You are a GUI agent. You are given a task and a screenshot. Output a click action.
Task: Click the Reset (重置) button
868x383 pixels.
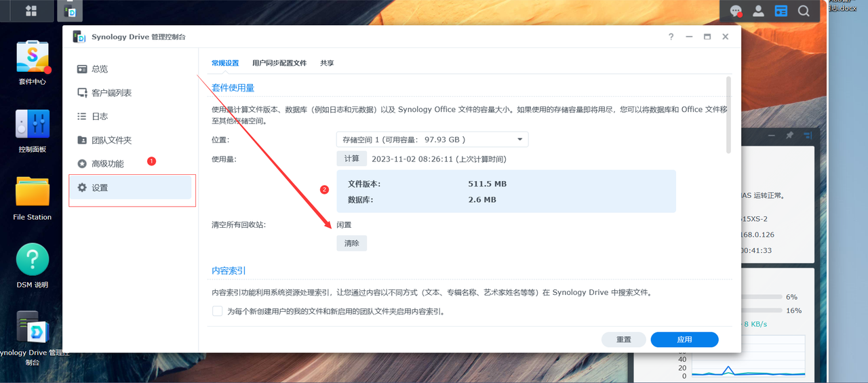point(624,340)
